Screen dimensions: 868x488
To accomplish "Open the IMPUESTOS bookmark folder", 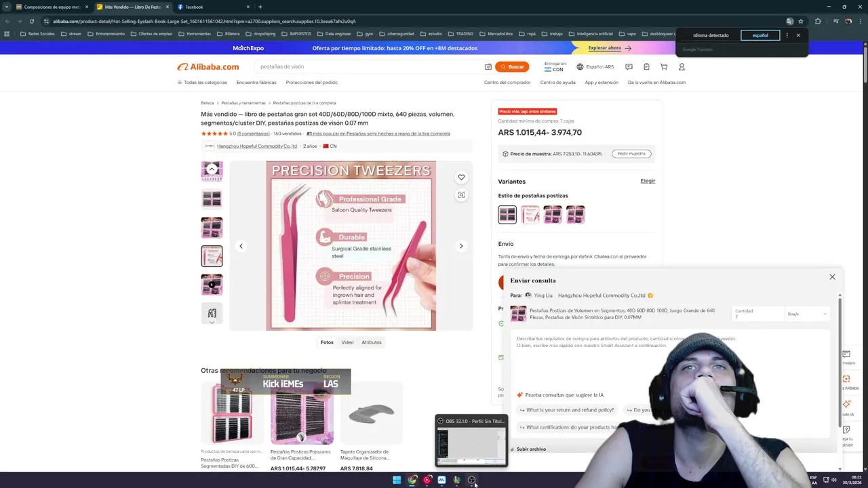I will (x=296, y=34).
